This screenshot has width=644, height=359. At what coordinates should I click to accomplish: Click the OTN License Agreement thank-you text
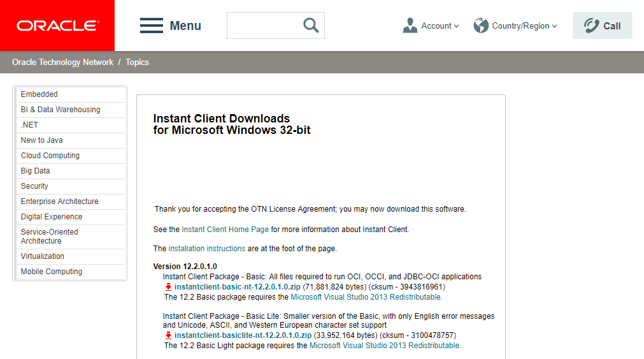[x=310, y=209]
